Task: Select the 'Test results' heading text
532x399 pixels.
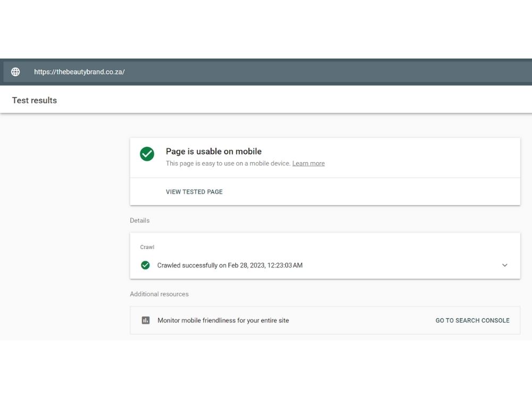Action: [35, 101]
